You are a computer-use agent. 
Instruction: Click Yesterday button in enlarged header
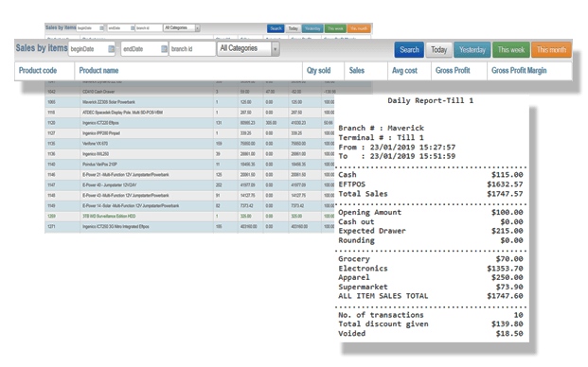point(472,49)
